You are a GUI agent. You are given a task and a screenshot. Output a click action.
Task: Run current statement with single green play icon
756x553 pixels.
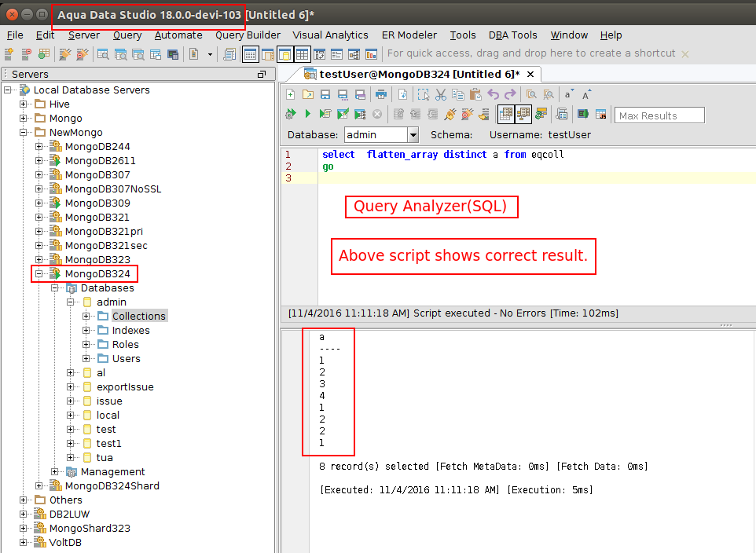pyautogui.click(x=307, y=114)
